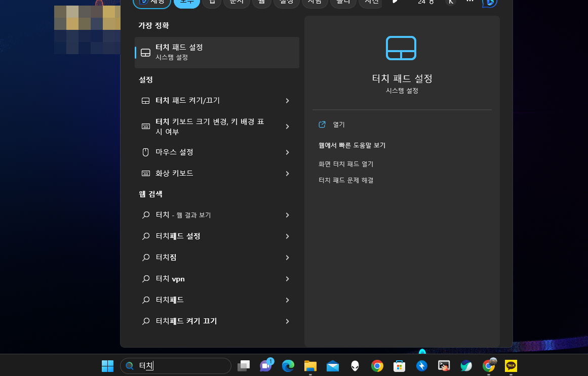
Task: Open the Microsoft Store from the taskbar
Action: (x=400, y=366)
